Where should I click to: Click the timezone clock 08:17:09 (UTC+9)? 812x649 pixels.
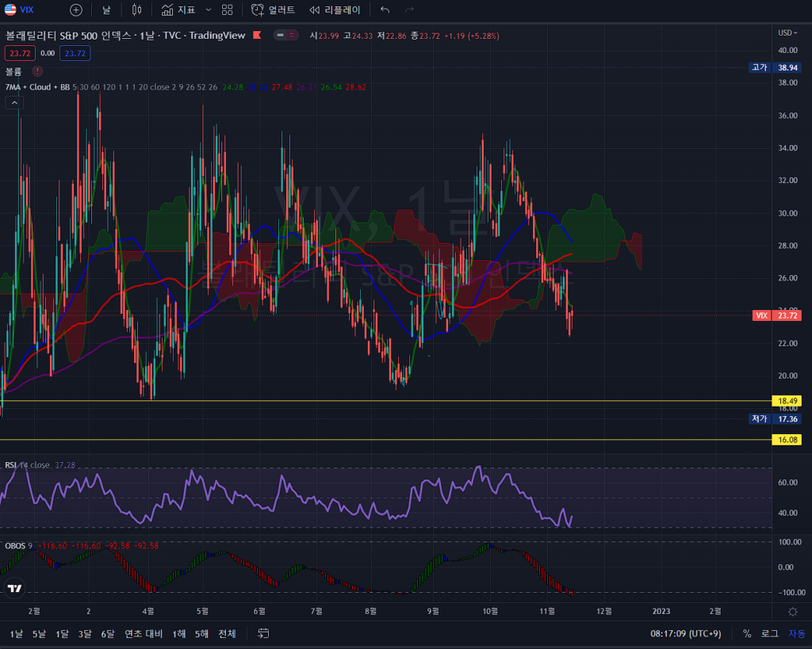685,633
